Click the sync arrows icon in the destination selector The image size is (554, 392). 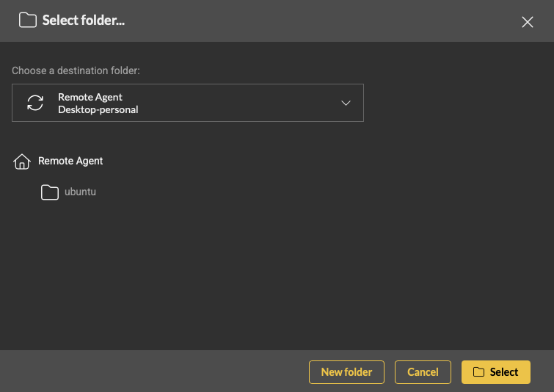pos(35,103)
